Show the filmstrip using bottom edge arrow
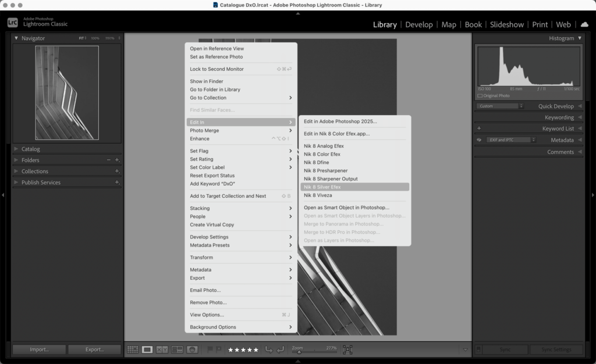Screen dimensions: 596x364 pyautogui.click(x=298, y=361)
